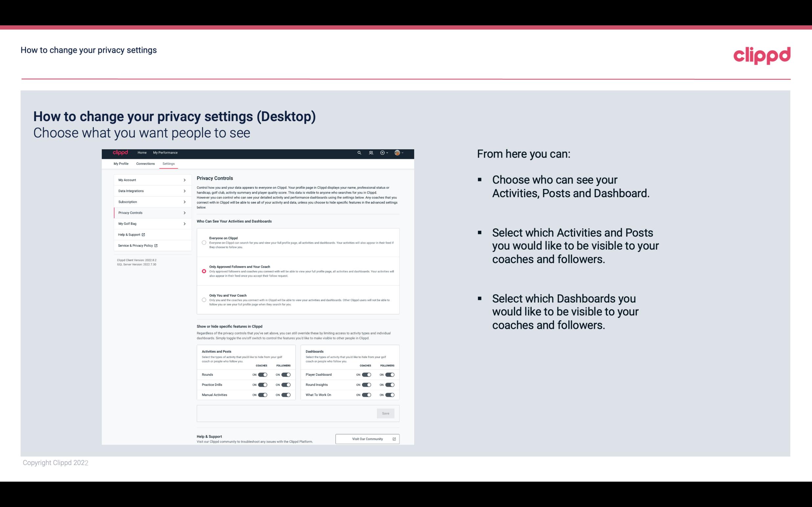Click the My Performance navigation icon

(166, 153)
